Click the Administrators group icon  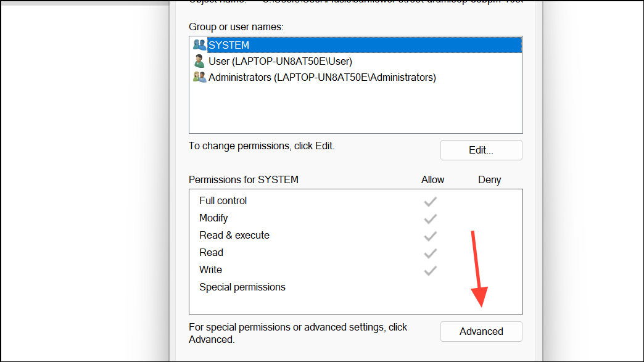[199, 77]
